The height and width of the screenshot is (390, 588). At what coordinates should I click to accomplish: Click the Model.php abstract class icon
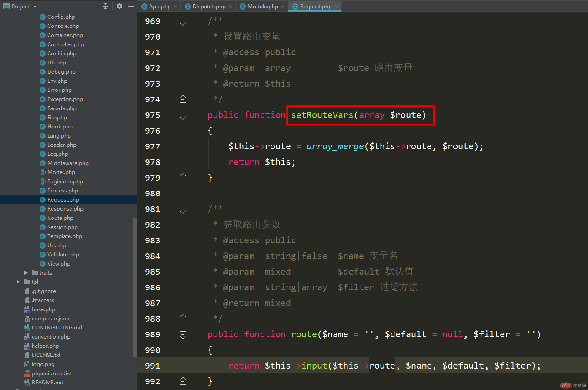(x=43, y=172)
